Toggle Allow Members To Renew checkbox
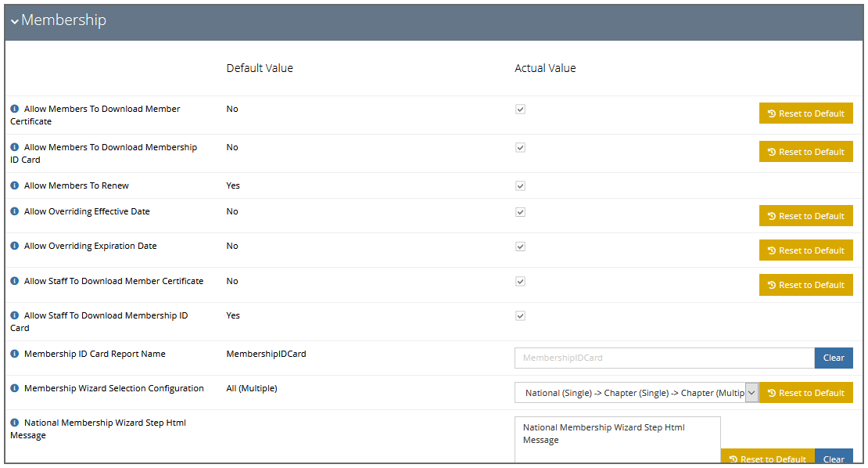This screenshot has height=468, width=868. (x=520, y=186)
